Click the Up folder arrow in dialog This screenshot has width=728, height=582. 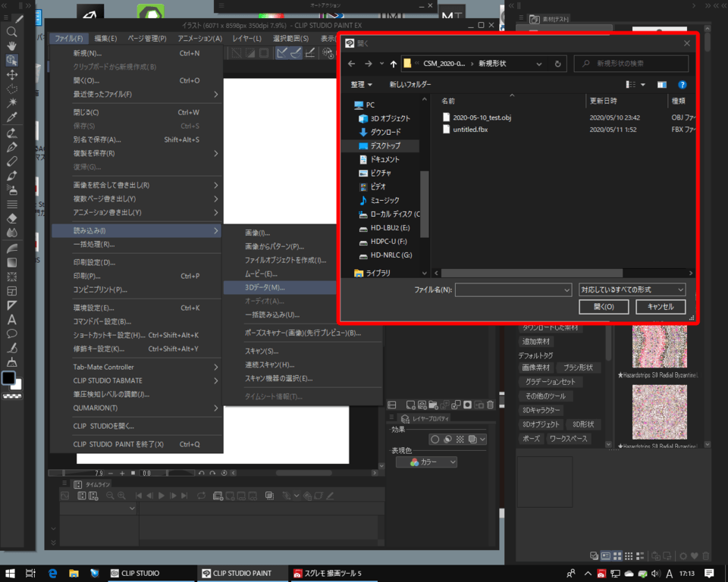(x=392, y=64)
